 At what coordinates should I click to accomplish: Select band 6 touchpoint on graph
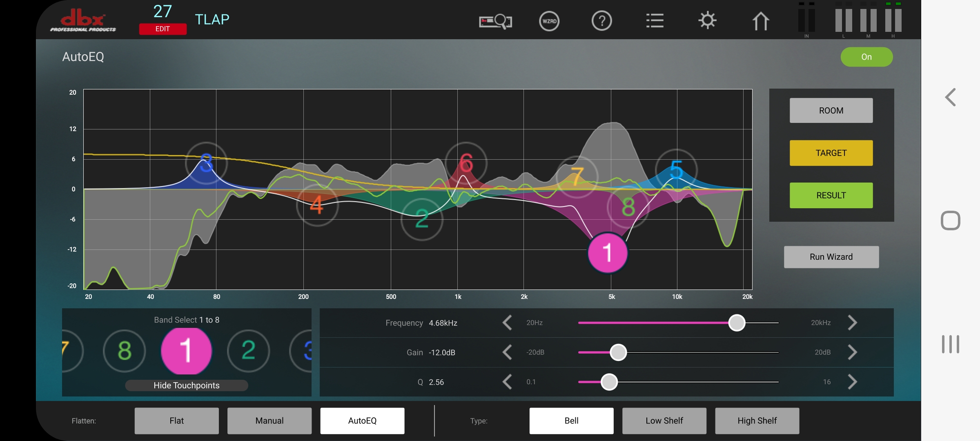[x=466, y=163]
